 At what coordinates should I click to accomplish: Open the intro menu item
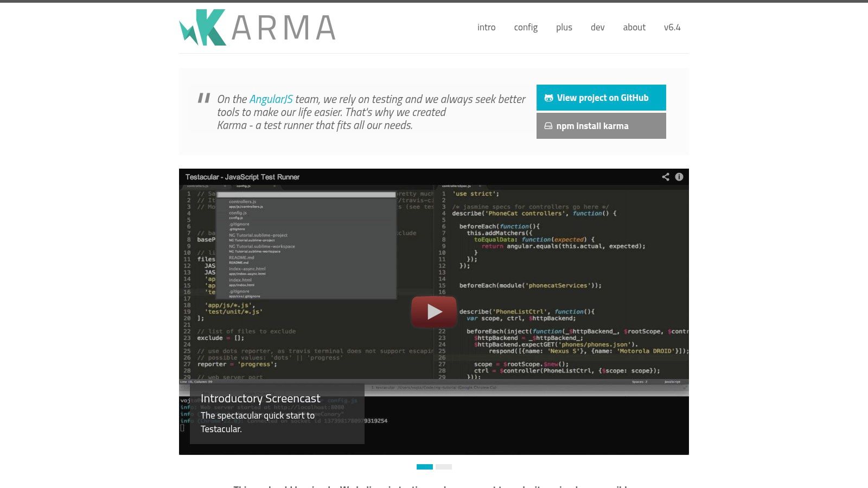(486, 27)
